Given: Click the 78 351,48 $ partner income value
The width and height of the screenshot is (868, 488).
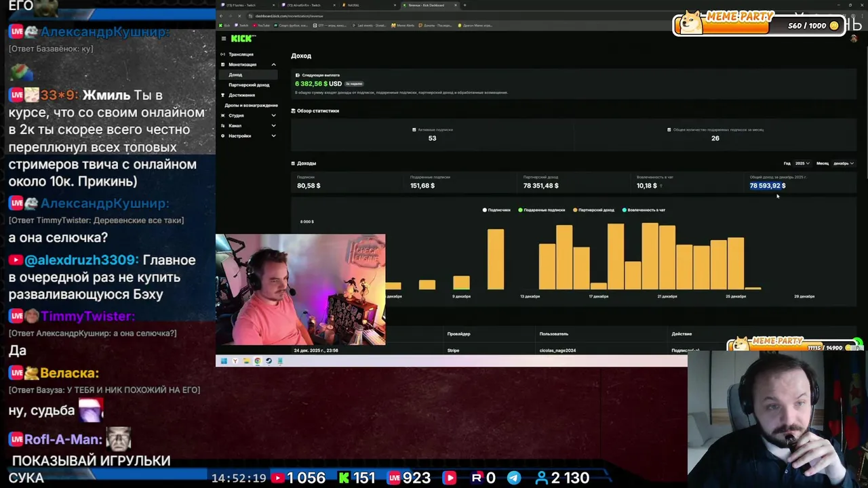Looking at the screenshot, I should click(x=540, y=186).
